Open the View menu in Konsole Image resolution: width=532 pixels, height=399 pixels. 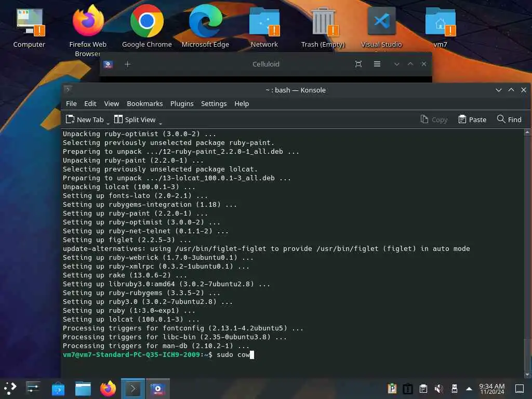tap(112, 103)
